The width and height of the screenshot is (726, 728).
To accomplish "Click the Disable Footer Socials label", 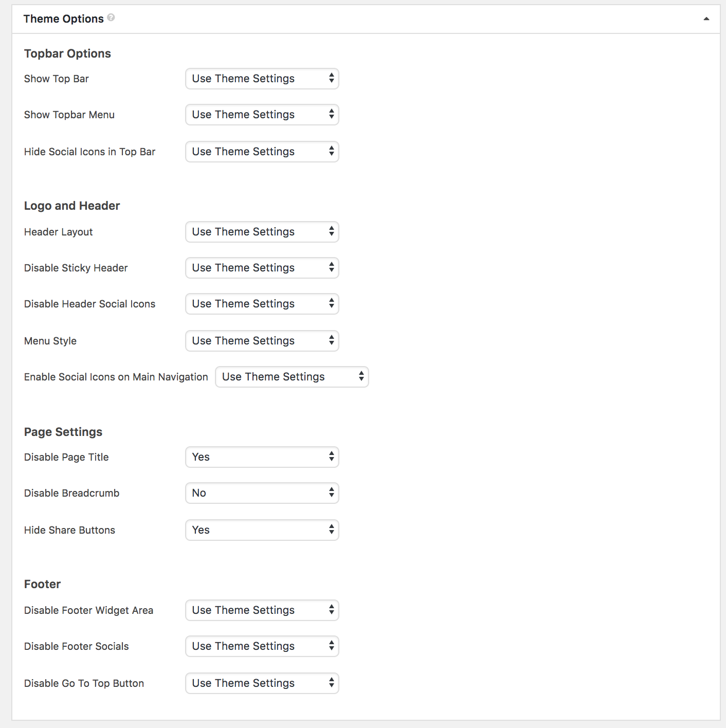I will (x=76, y=646).
